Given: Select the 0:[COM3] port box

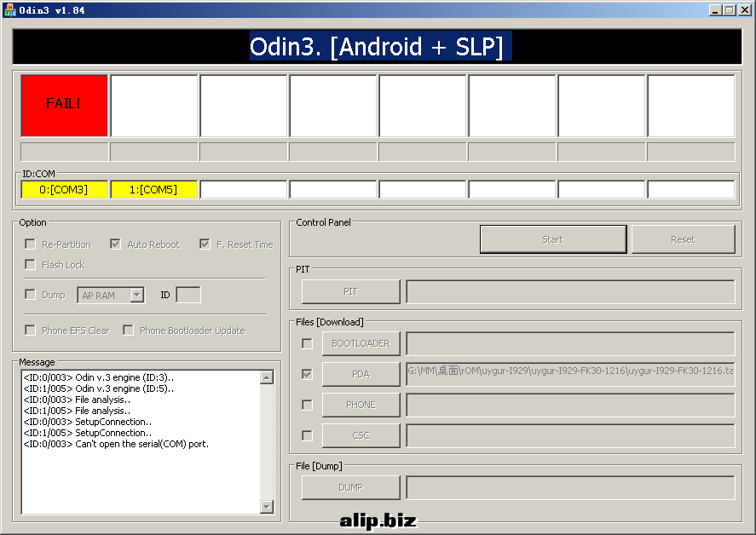Looking at the screenshot, I should click(64, 190).
